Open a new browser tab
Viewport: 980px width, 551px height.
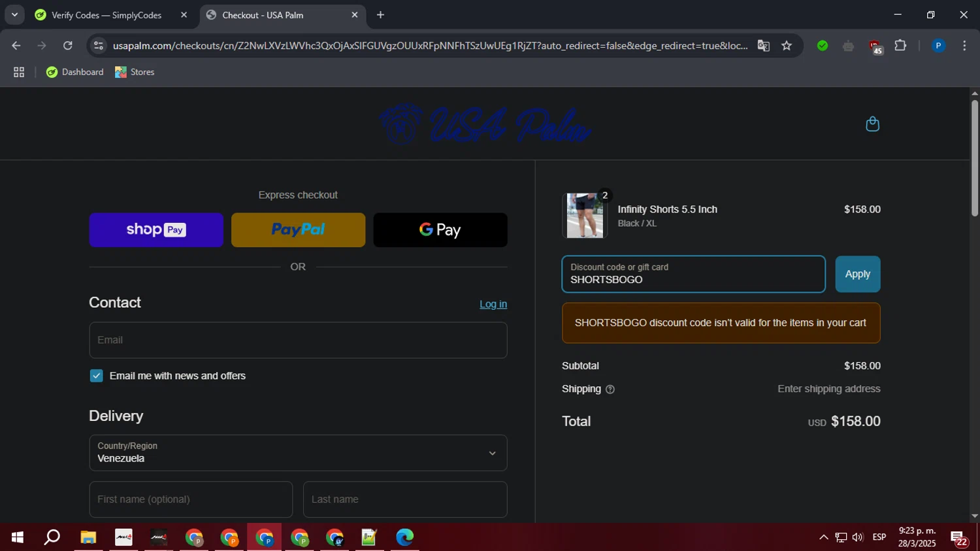pos(380,15)
